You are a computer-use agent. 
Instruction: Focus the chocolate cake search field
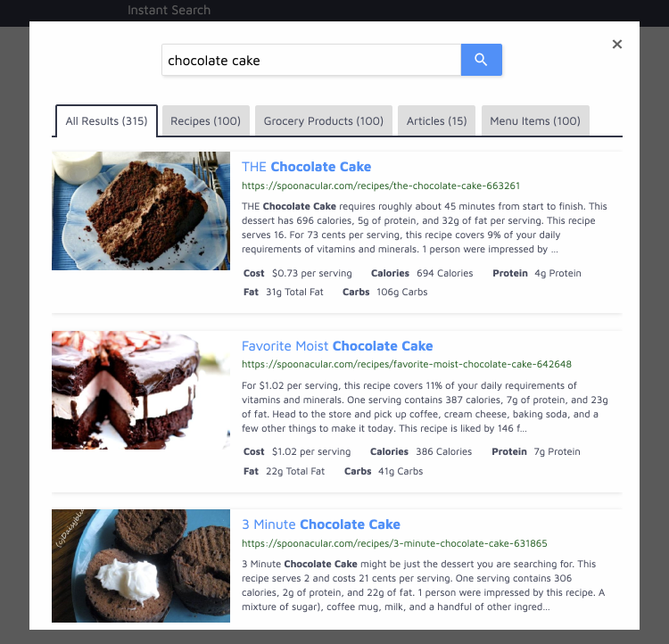pyautogui.click(x=311, y=60)
